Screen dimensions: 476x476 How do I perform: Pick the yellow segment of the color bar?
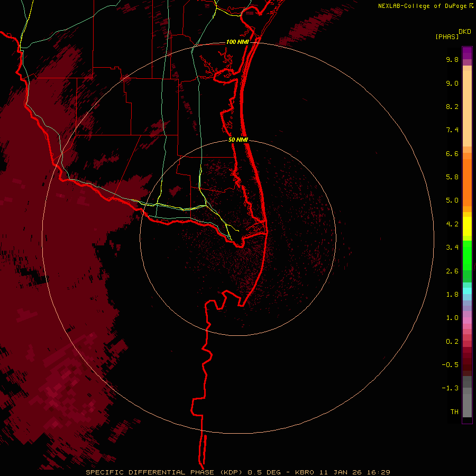(467, 226)
